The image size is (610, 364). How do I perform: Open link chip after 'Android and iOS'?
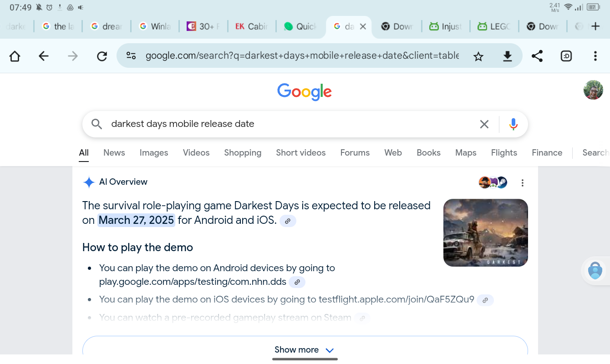click(x=288, y=221)
